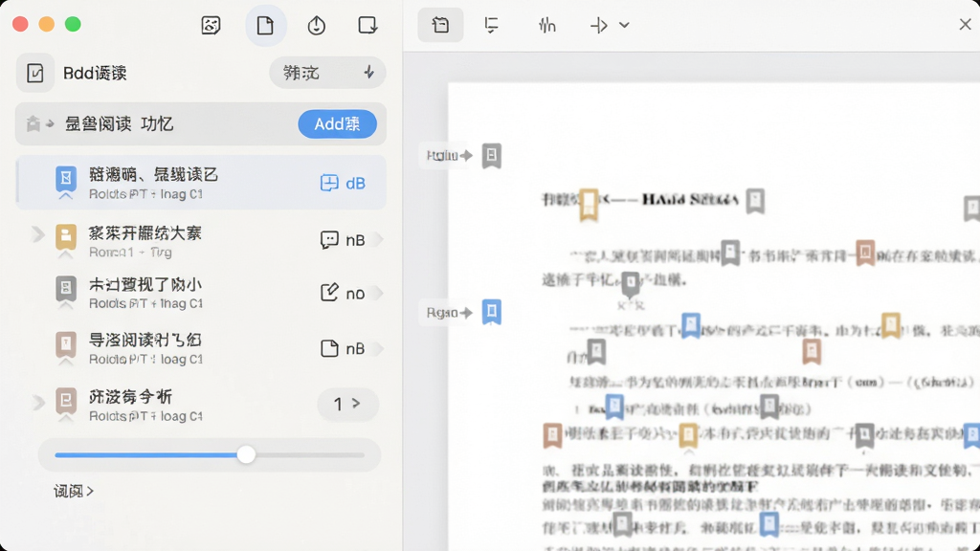The image size is (980, 551).
Task: Open the timer clock icon in sidebar header
Action: (x=316, y=26)
